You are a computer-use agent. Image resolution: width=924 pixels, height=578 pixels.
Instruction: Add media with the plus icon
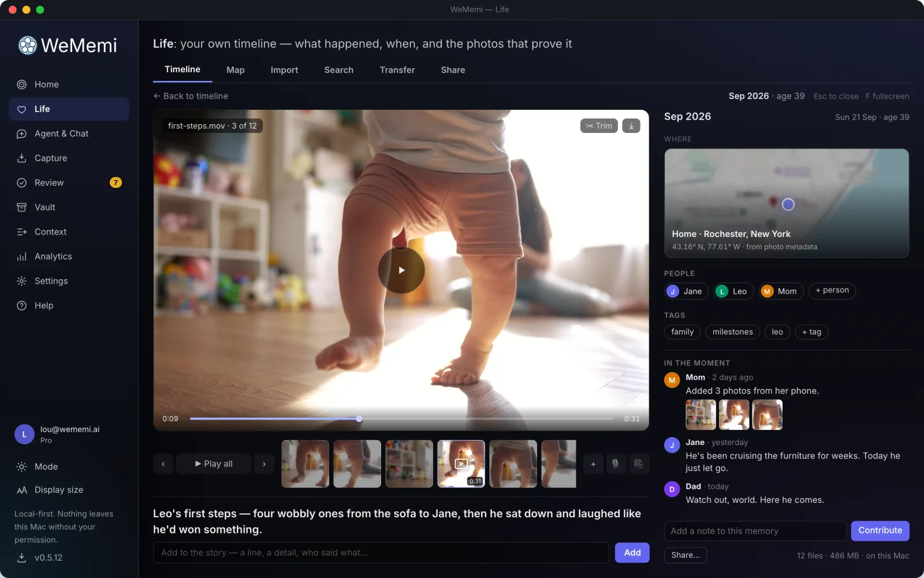(593, 464)
